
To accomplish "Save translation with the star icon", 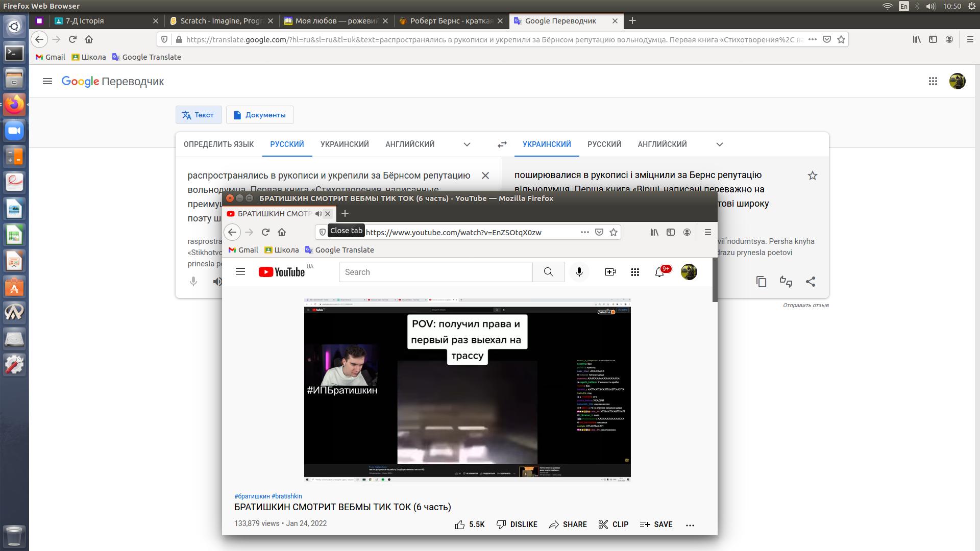I will 813,176.
